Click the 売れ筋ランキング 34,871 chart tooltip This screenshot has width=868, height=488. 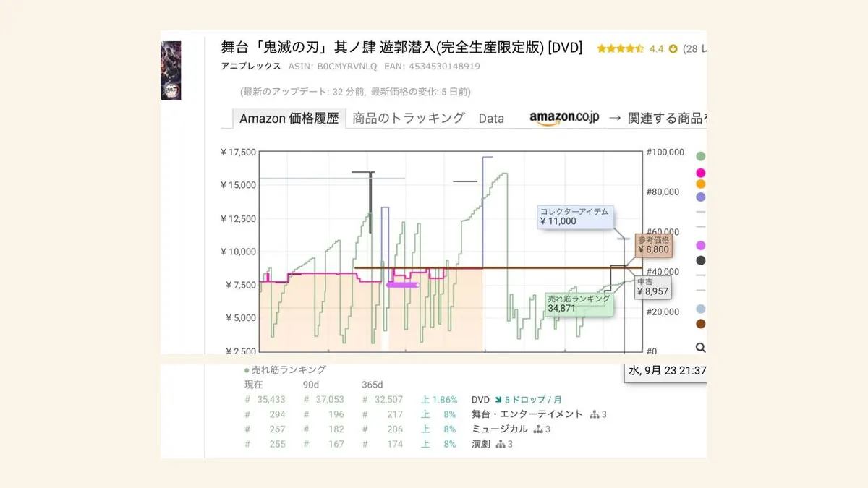579,303
